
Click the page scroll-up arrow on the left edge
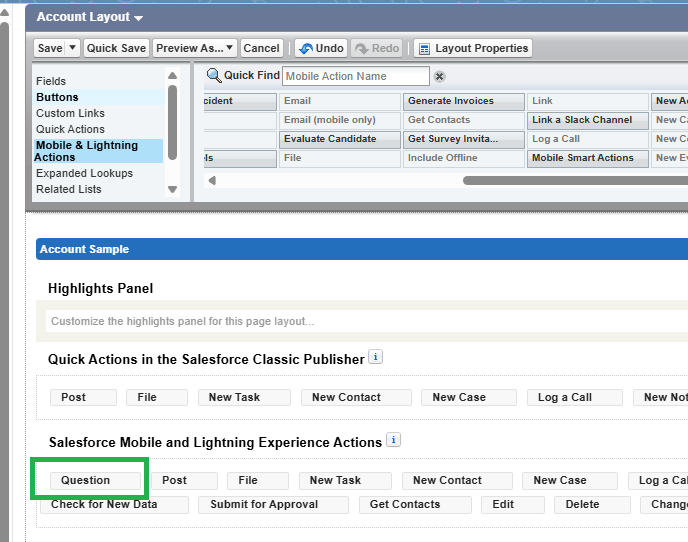[4, 12]
